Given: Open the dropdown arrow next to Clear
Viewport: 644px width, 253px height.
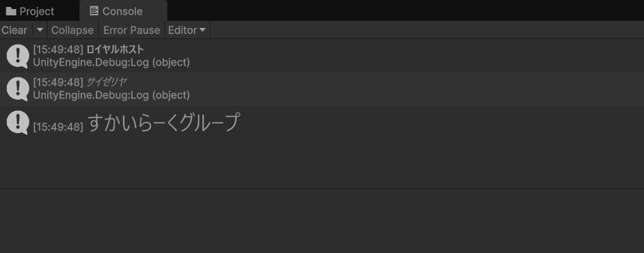Looking at the screenshot, I should point(40,30).
